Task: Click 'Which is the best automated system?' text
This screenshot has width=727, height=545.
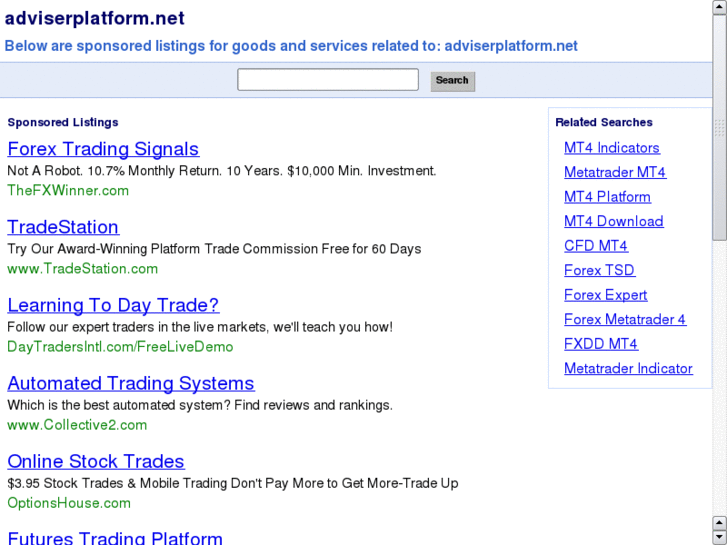Action: 200,405
